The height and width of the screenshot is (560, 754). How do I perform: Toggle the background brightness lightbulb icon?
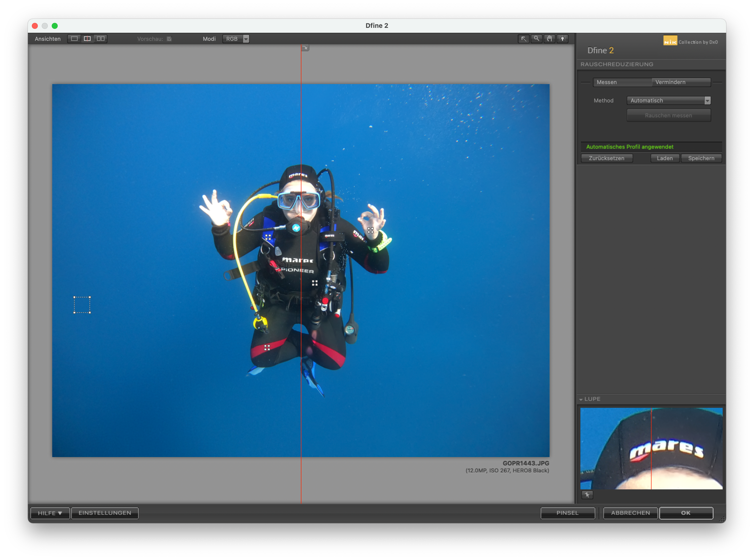(563, 39)
